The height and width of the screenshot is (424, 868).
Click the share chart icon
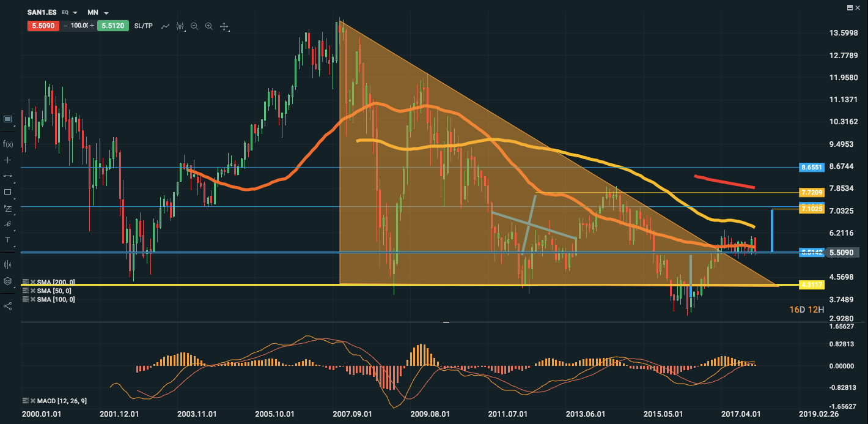[x=8, y=305]
